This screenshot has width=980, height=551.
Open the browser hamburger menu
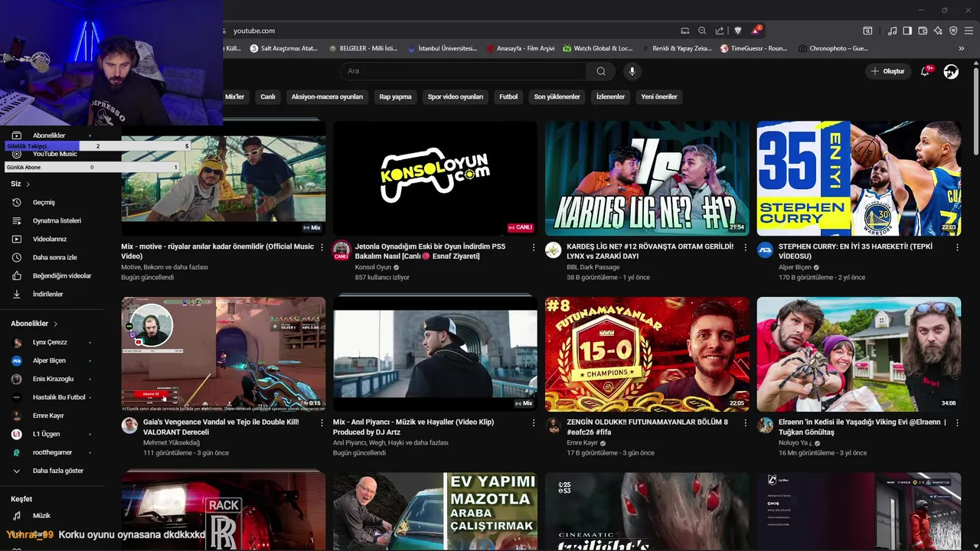[969, 31]
